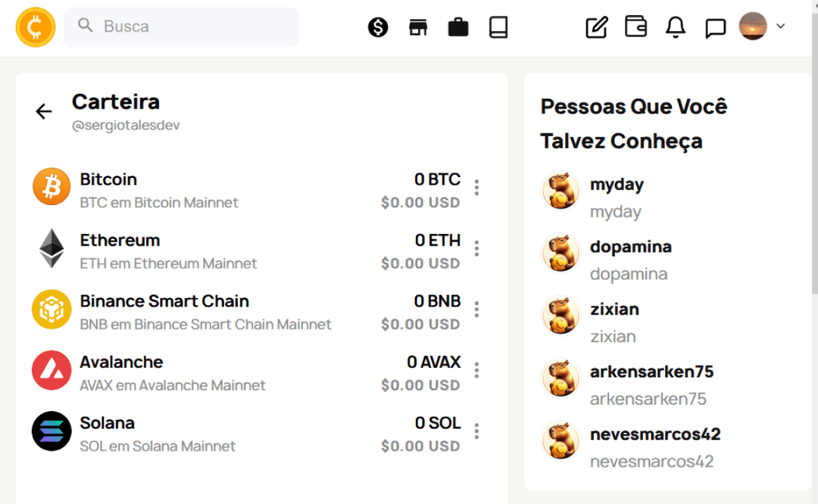
Task: Click the orange coin logo icon
Action: 36,27
